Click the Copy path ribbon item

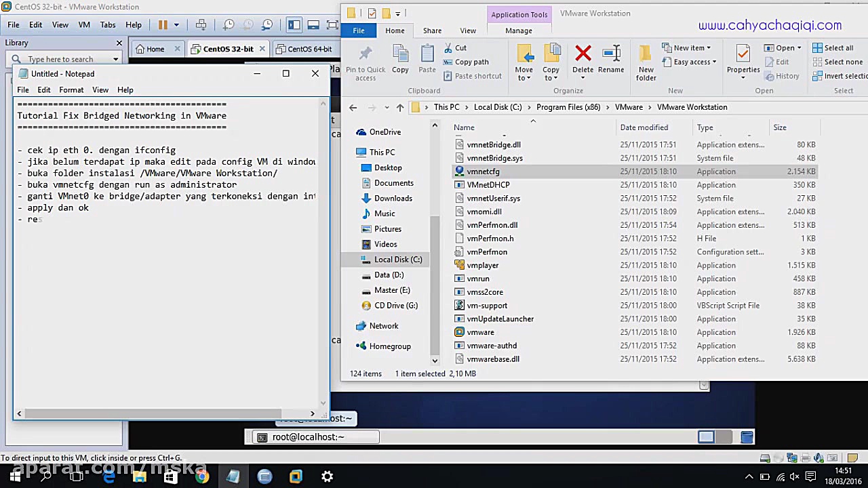(x=466, y=62)
